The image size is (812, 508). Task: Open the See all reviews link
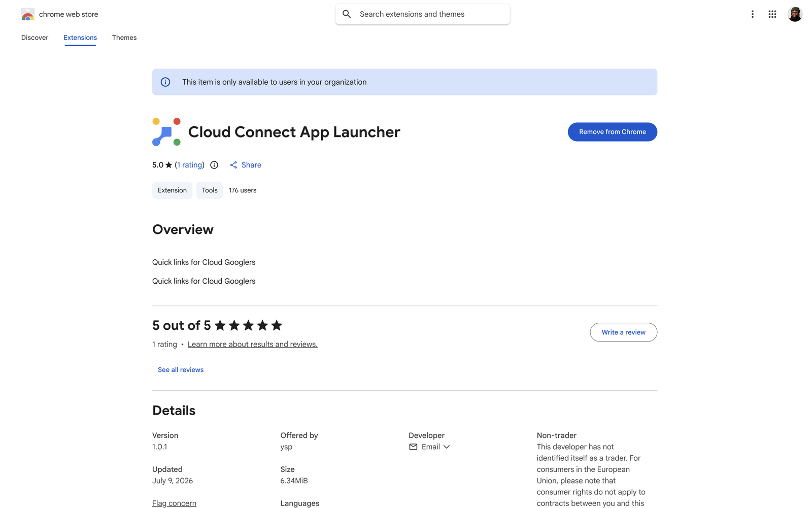click(181, 370)
